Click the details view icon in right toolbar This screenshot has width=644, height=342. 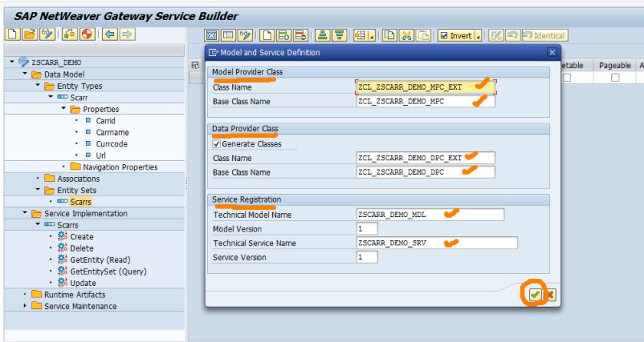[x=228, y=36]
